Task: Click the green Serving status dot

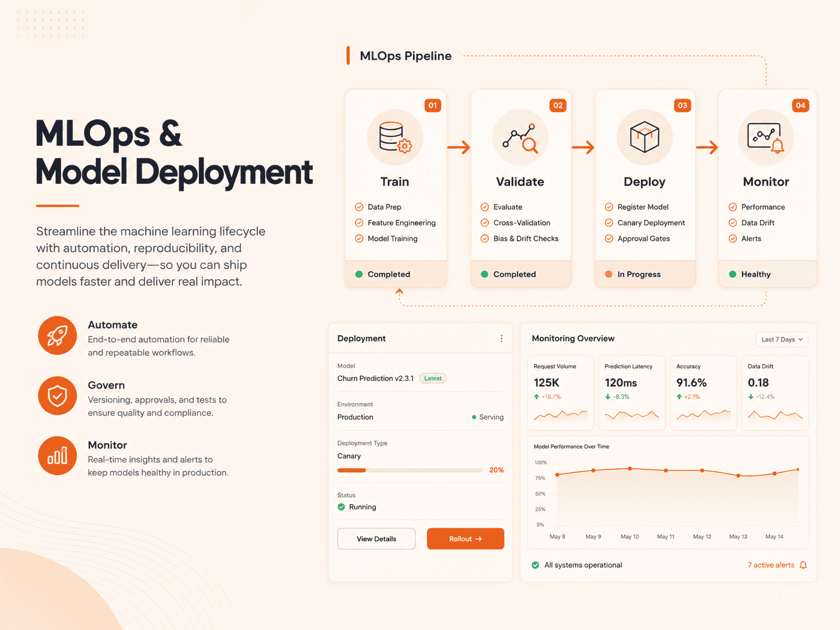Action: click(x=474, y=417)
